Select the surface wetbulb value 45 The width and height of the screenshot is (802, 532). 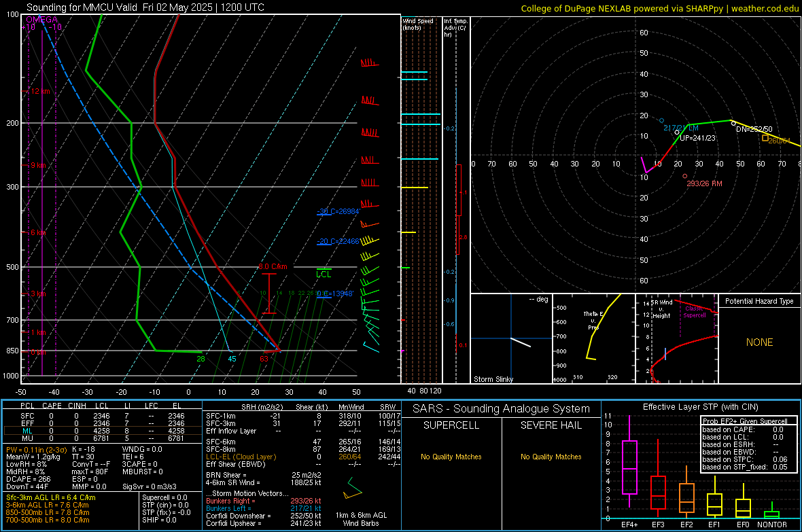click(232, 359)
